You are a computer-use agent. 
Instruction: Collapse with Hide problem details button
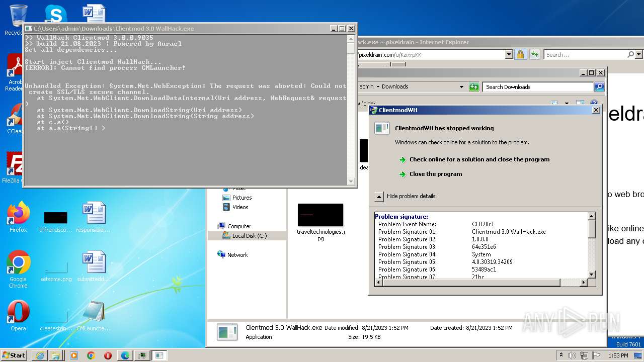point(379,196)
